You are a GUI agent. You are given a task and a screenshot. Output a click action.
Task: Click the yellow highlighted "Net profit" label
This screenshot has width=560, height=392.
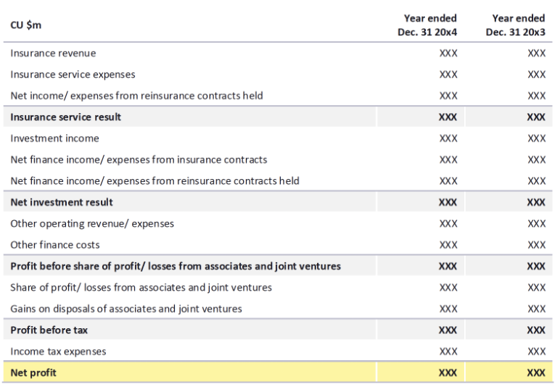click(33, 373)
